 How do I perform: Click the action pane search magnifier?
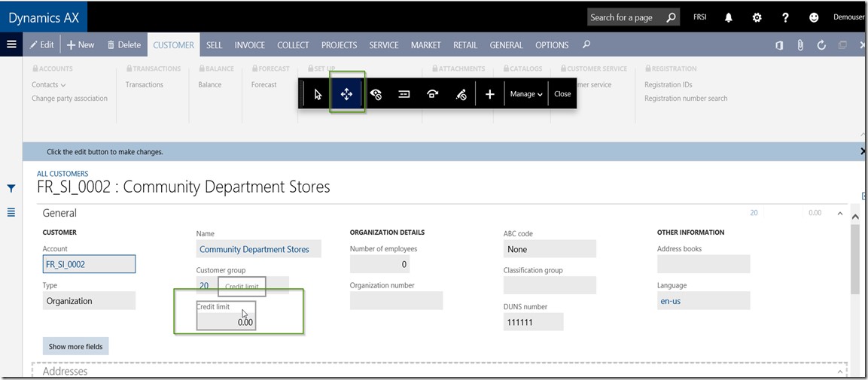pos(586,44)
